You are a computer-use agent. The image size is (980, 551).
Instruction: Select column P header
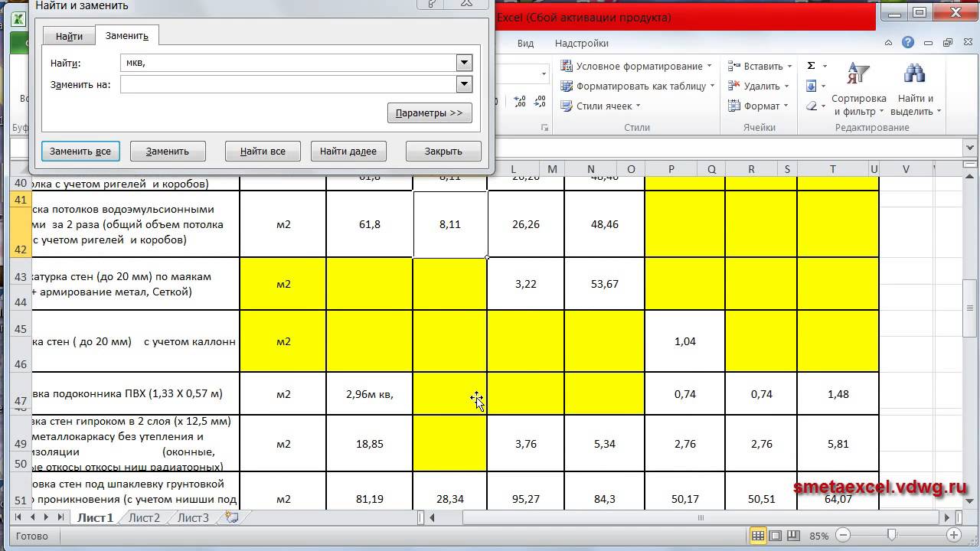(x=671, y=169)
